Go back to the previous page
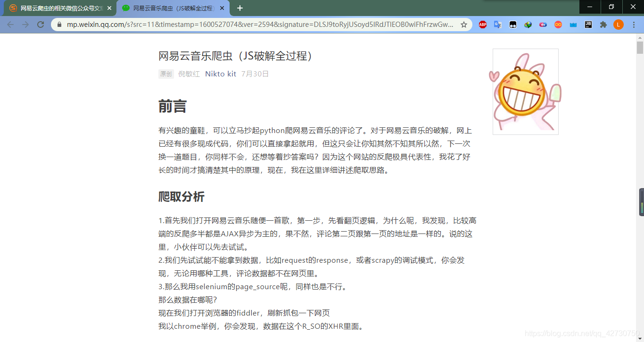The image size is (644, 342). (10, 25)
